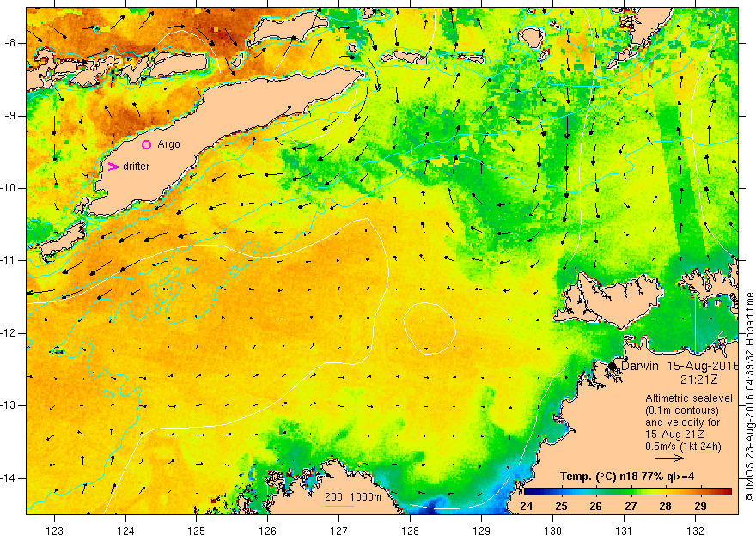Click the '15-Aug 21Z' legend text
This screenshot has height=541, width=756.
click(x=674, y=435)
